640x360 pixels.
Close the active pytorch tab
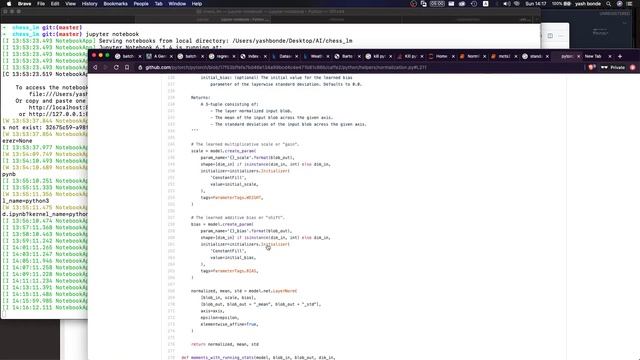[x=578, y=56]
